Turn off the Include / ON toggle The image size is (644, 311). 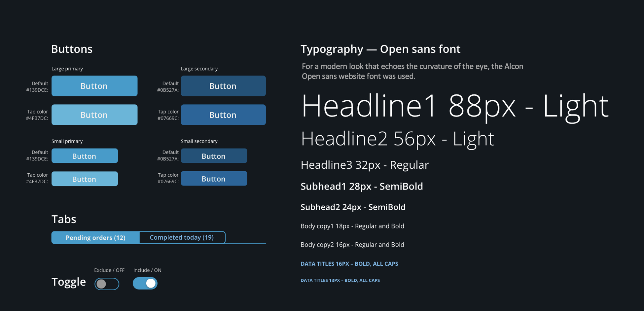[x=145, y=283]
